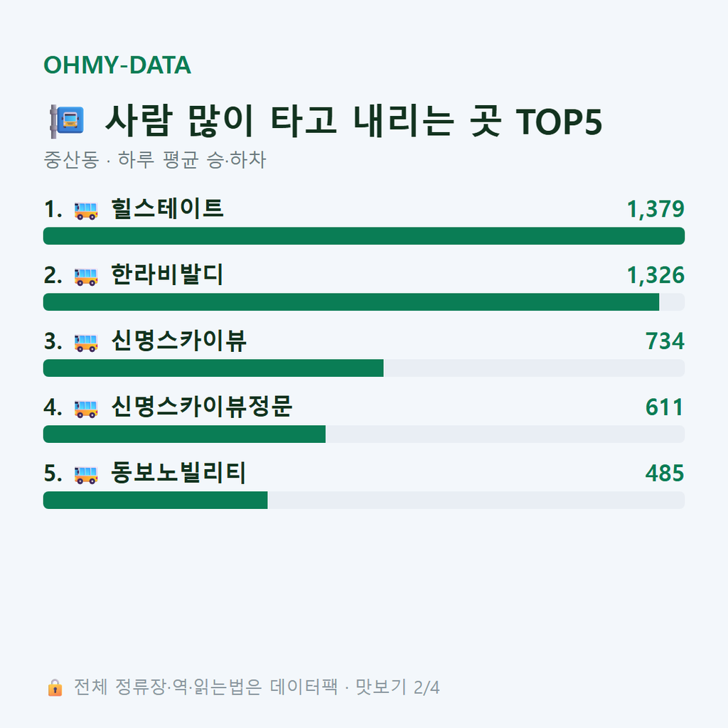This screenshot has height=728, width=728.
Task: Click the progress bar under 신명스카이뷰
Action: point(364,368)
